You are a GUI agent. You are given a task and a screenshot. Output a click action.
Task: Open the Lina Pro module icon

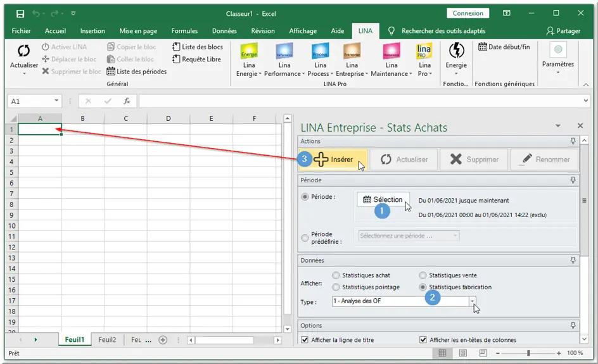click(x=424, y=51)
